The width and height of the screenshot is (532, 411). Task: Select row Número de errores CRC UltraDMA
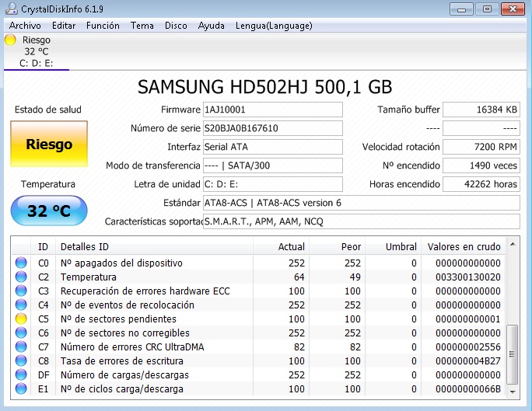pyautogui.click(x=258, y=347)
